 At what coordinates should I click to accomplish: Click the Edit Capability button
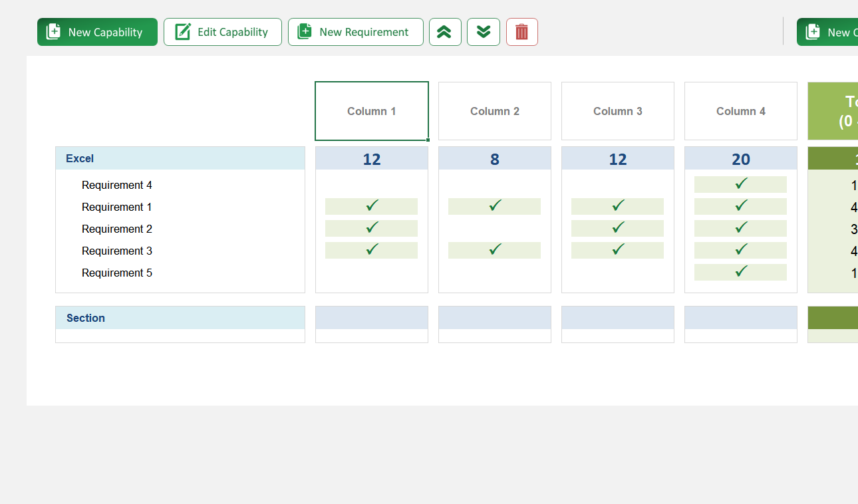[222, 31]
